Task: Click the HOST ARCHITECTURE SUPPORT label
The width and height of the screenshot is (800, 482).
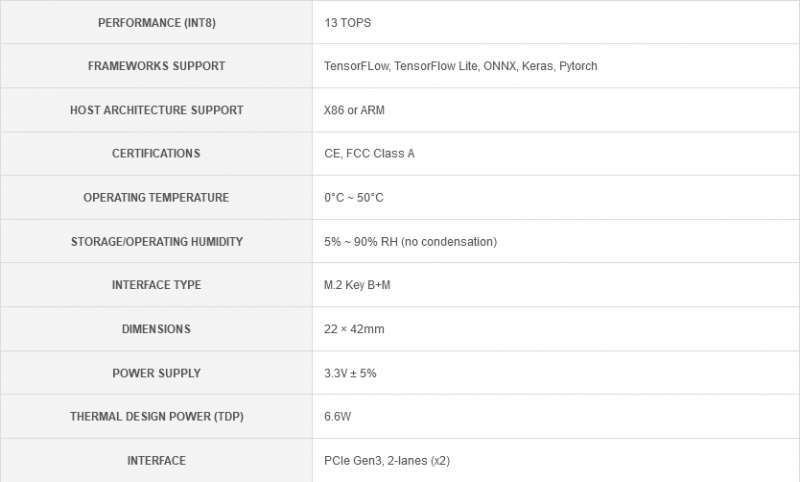Action: pyautogui.click(x=156, y=110)
